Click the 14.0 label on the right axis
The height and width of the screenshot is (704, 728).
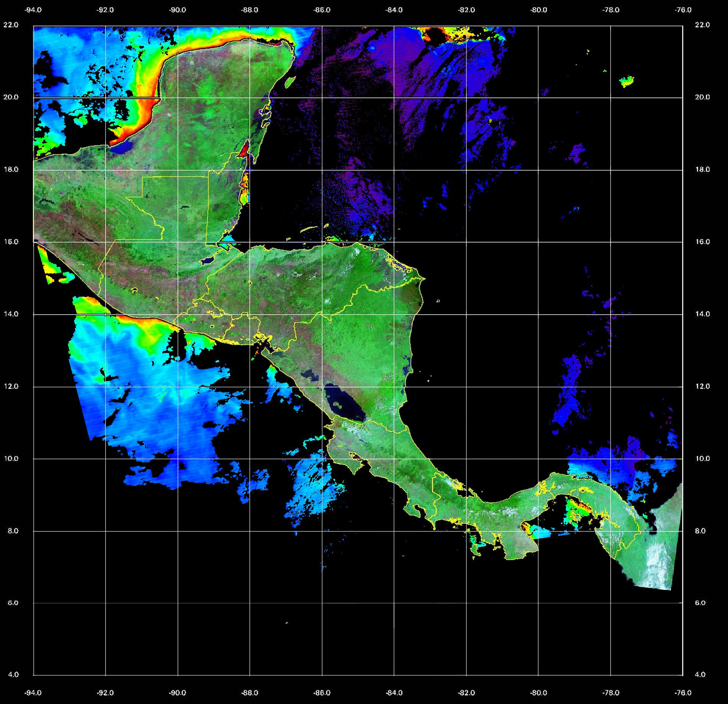coord(702,314)
